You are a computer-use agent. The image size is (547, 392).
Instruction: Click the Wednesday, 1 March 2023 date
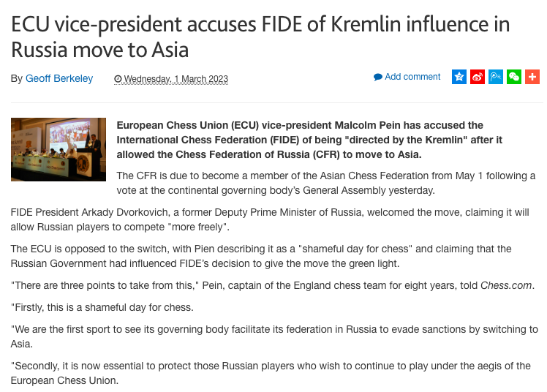coord(176,79)
